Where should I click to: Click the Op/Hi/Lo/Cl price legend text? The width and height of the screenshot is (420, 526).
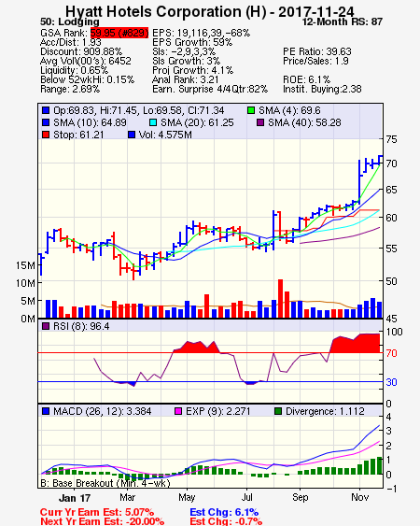tap(139, 110)
